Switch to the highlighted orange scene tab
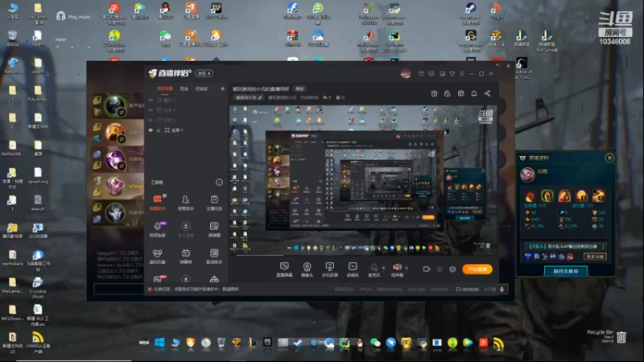Viewport: 644px width, 362px height. [x=165, y=88]
